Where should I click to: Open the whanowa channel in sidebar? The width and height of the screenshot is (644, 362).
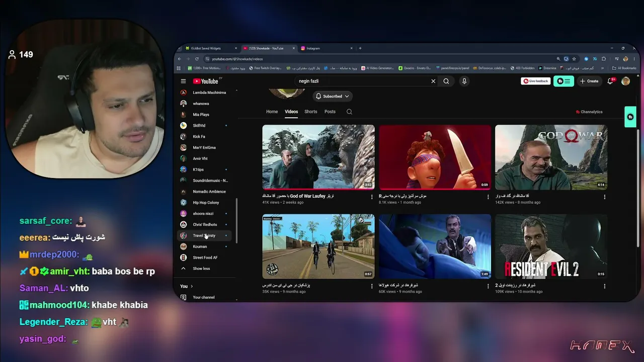click(x=204, y=104)
